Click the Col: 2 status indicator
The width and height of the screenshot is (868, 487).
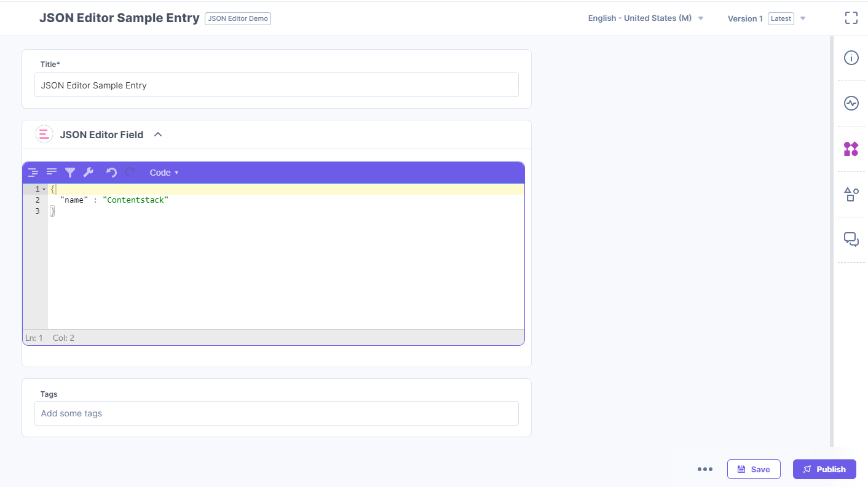[x=63, y=338]
